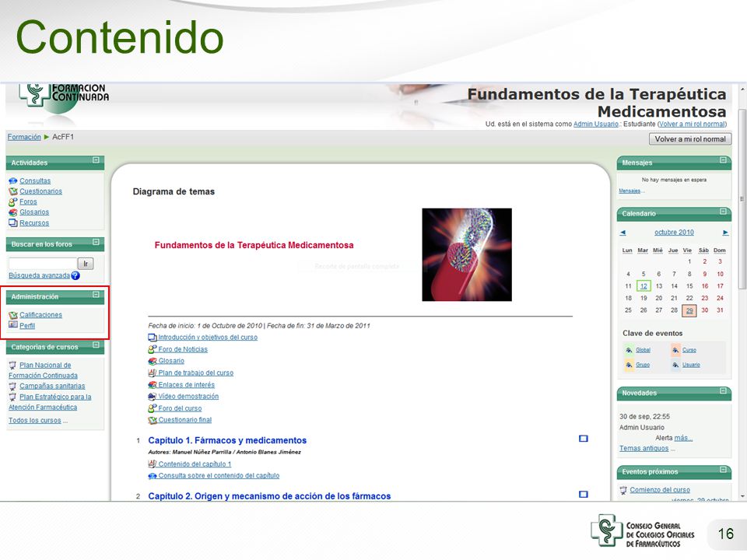747x560 pixels.
Task: Click the Comienzo del curso event icon
Action: coord(623,490)
